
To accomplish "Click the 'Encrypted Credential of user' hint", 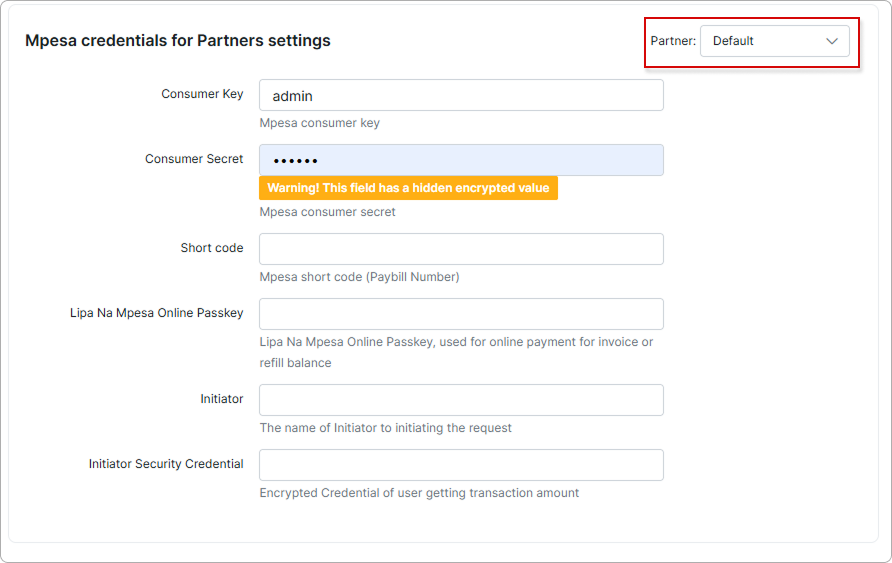I will click(419, 493).
